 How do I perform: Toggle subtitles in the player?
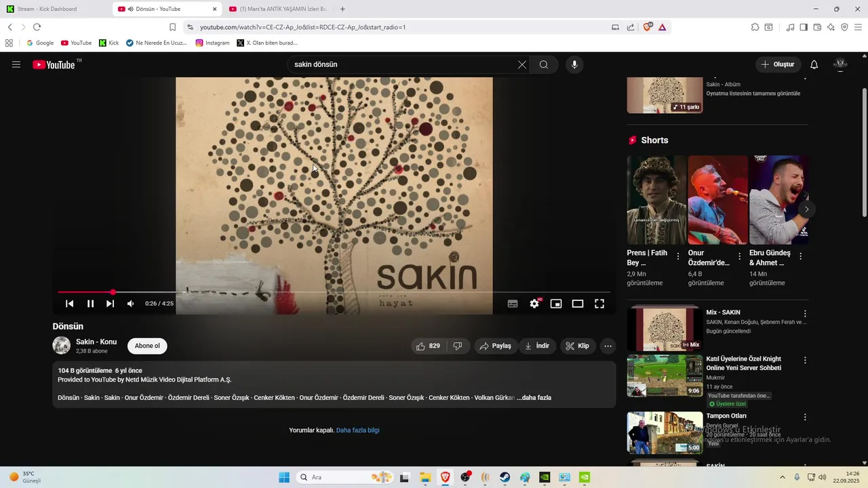(513, 304)
